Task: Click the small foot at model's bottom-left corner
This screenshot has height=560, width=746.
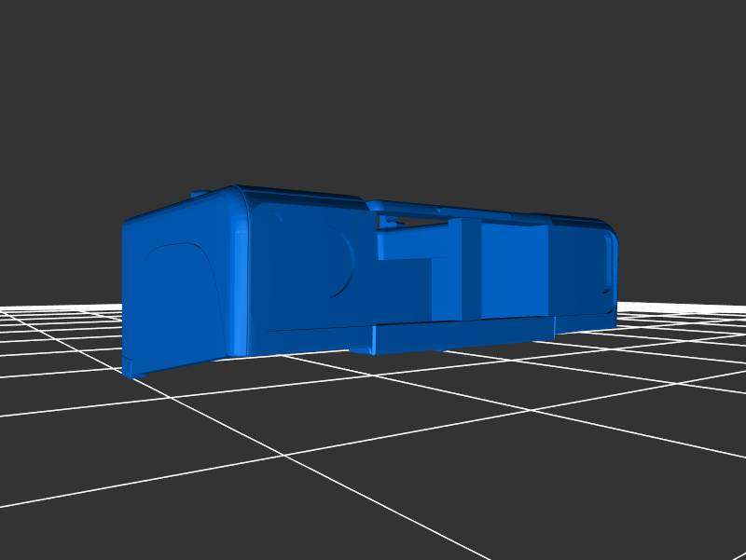Action: (134, 368)
